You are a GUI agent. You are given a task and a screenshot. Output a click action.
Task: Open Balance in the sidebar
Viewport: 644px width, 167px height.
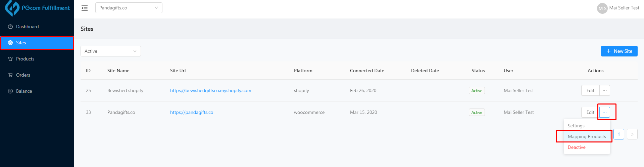[24, 91]
